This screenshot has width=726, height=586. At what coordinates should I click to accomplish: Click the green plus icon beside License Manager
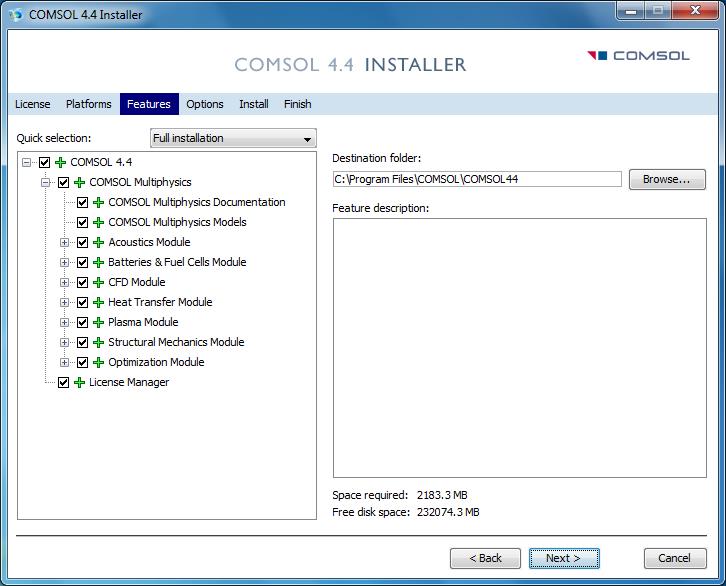(79, 382)
